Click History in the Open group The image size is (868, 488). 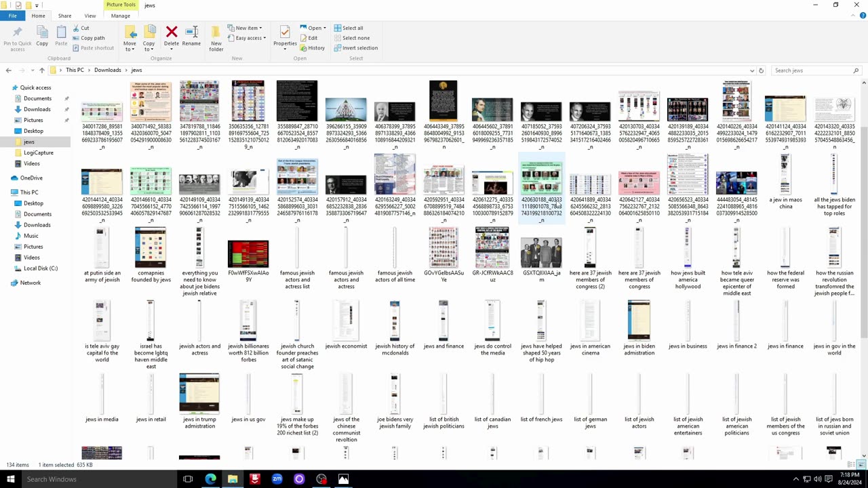pos(313,48)
